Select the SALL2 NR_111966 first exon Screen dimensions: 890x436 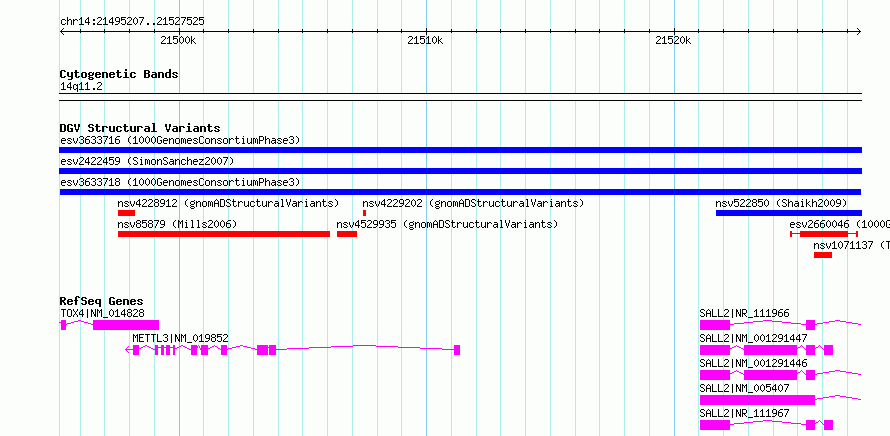coord(715,325)
